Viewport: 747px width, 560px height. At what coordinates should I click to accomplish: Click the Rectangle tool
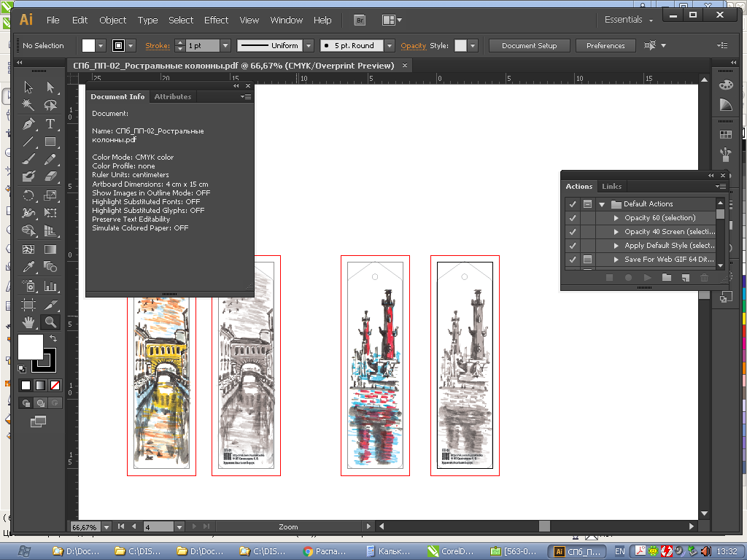(50, 141)
